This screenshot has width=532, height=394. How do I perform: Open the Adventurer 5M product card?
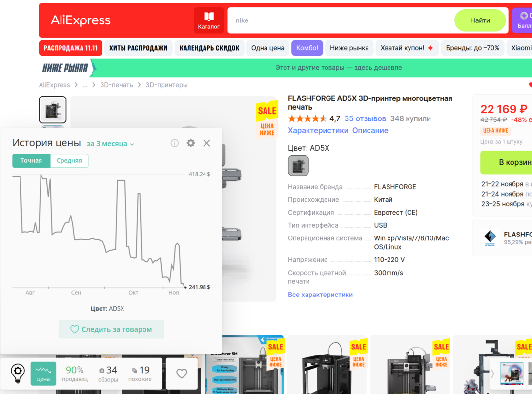(244, 365)
